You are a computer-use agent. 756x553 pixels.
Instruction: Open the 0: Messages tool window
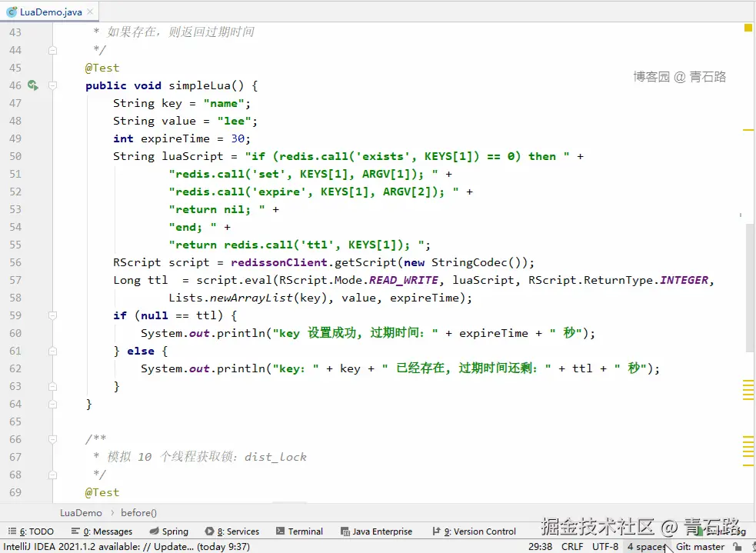[x=102, y=531]
